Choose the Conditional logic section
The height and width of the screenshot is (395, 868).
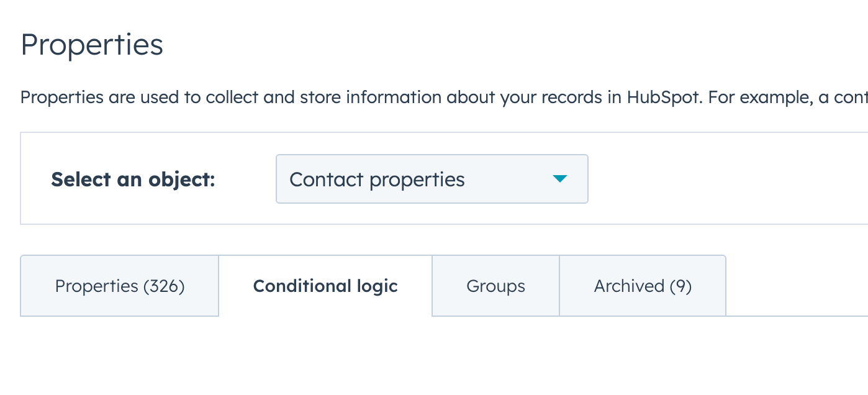325,286
